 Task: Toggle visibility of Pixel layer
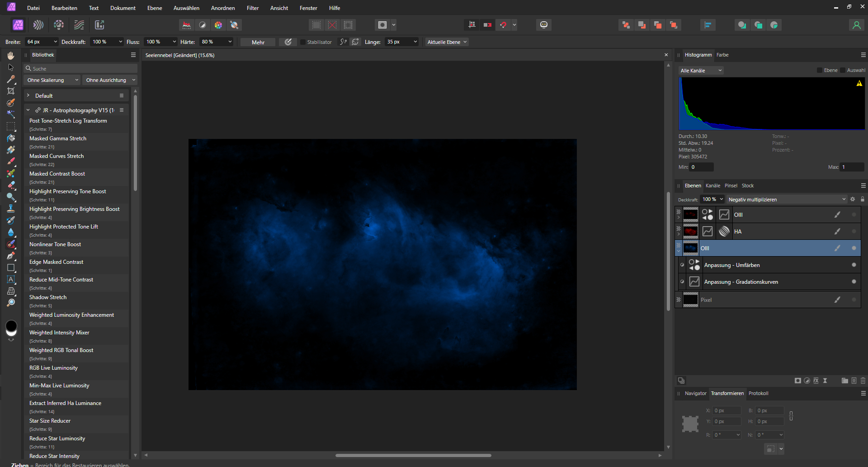coord(854,300)
